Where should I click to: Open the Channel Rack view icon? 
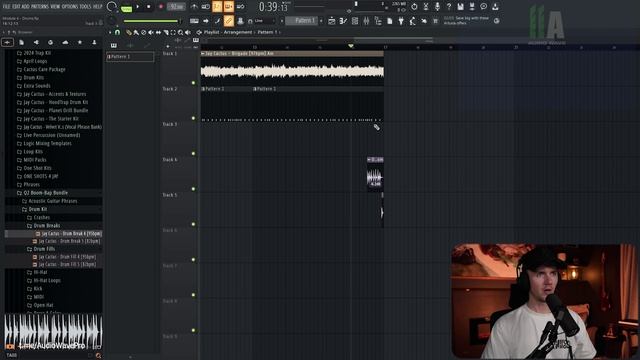(355, 21)
